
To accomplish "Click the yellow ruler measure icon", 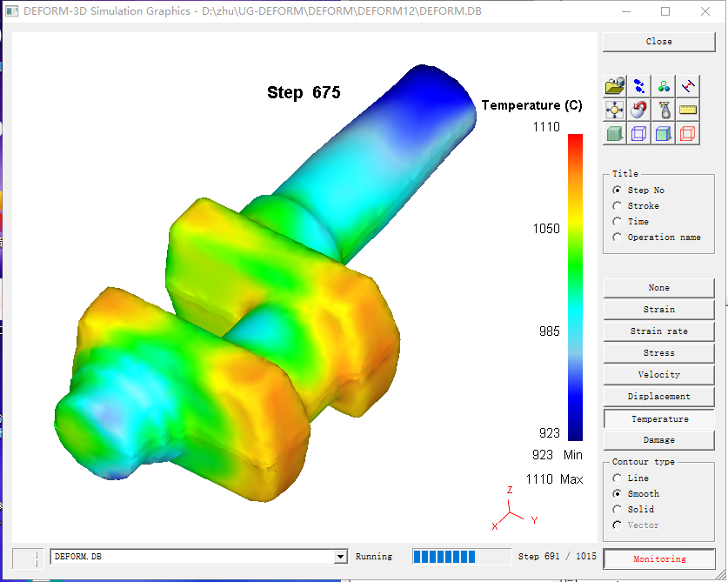I will coord(688,110).
